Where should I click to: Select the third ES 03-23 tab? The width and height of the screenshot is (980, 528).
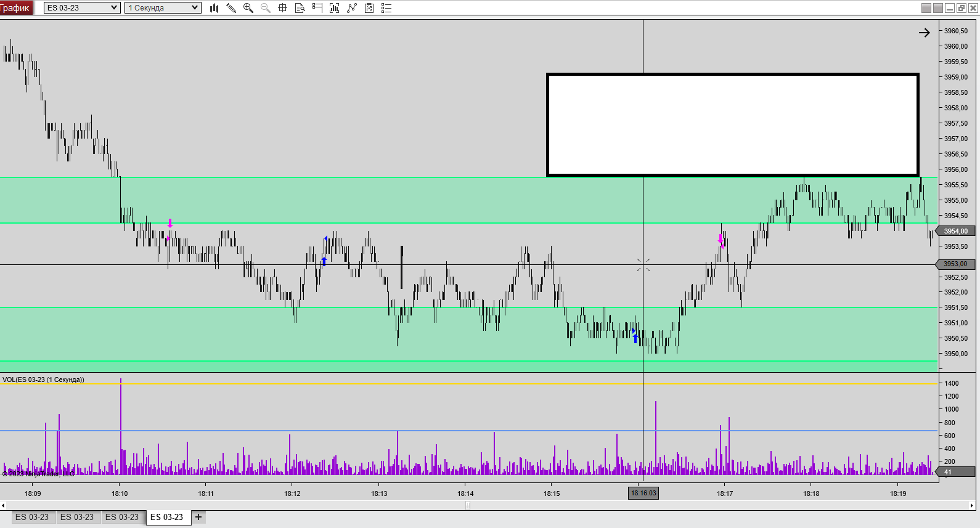pos(122,517)
